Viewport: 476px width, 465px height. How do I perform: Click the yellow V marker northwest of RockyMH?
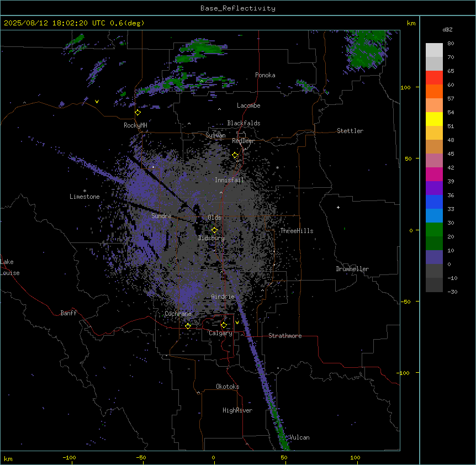click(97, 102)
